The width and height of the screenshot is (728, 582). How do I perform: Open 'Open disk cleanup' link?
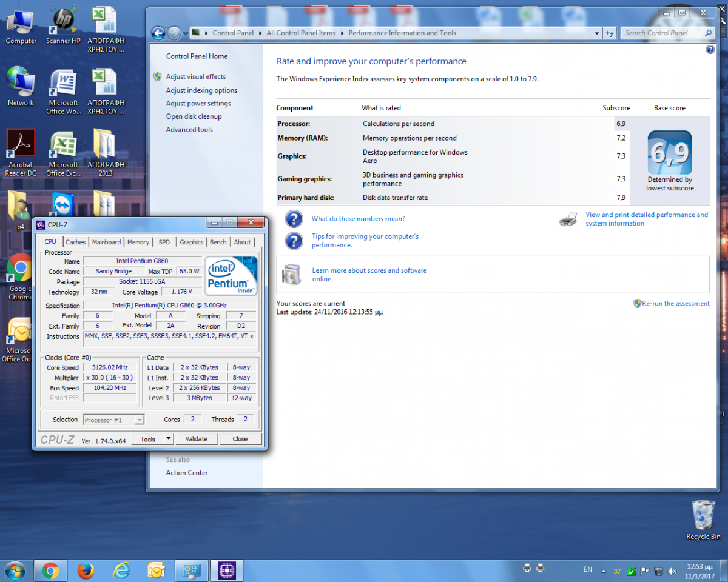(194, 116)
